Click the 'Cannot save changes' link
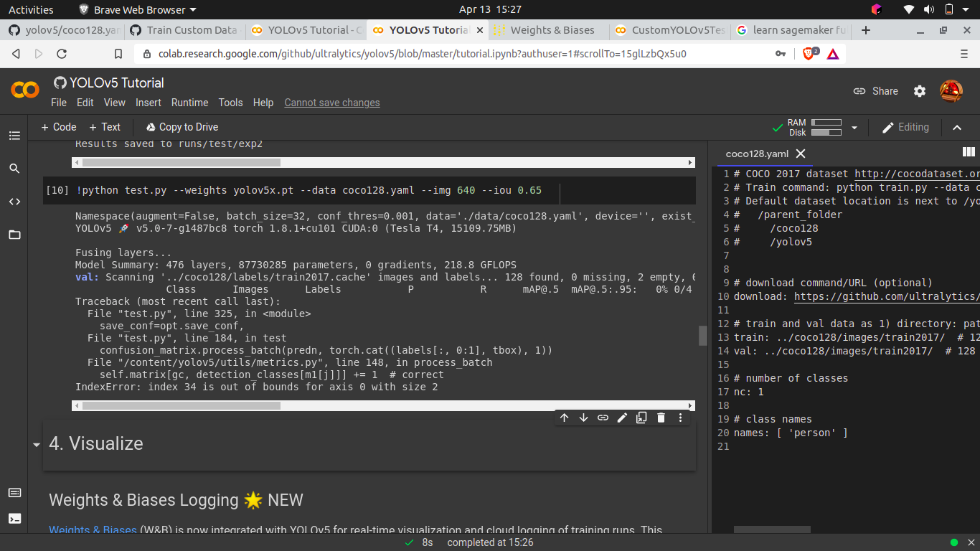Viewport: 980px width, 551px height. (x=332, y=103)
